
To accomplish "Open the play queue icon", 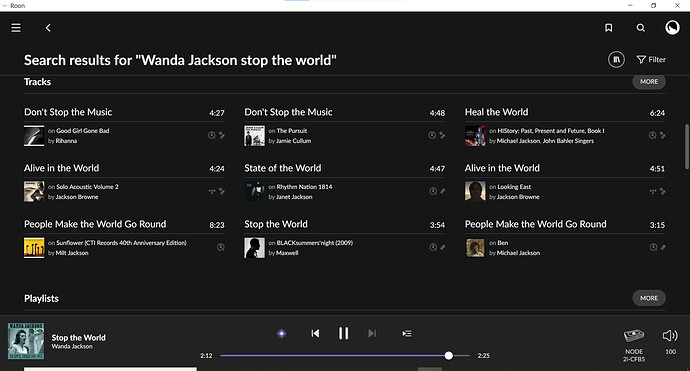I will (x=407, y=334).
